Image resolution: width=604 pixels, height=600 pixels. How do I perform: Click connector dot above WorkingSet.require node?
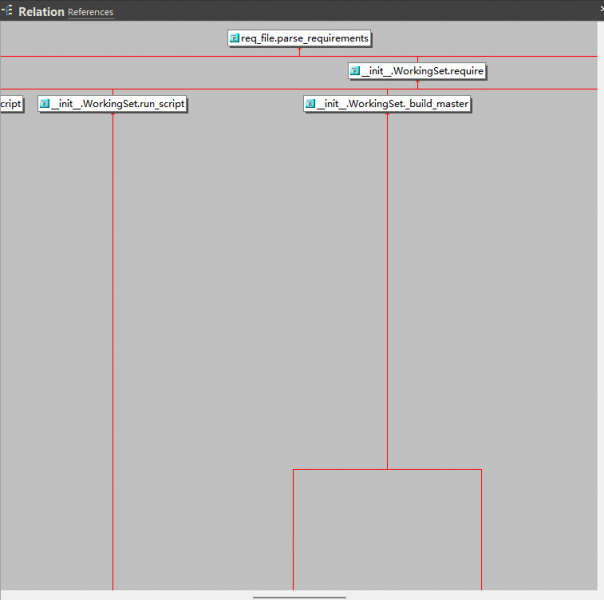(417, 61)
